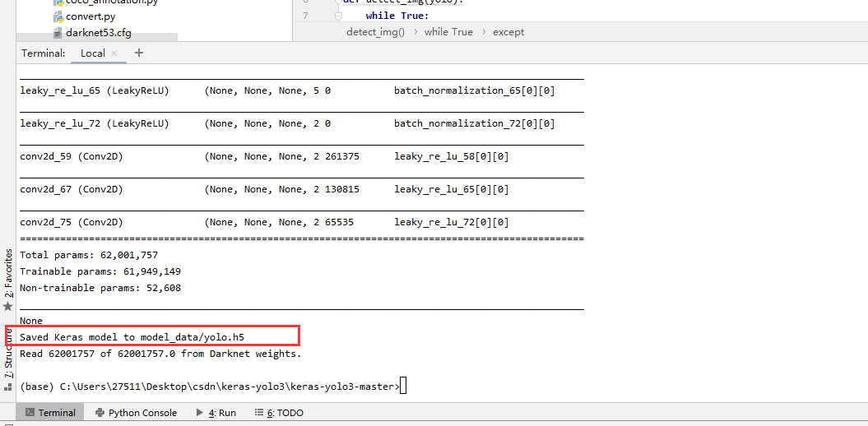Open the 6: TODO tool window
Viewport: 868px width, 426px height.
[278, 413]
